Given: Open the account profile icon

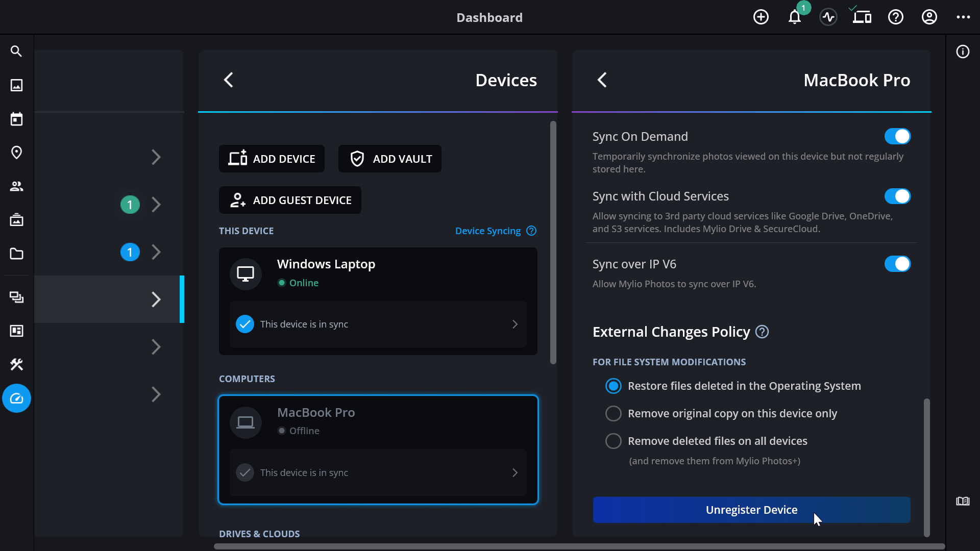Looking at the screenshot, I should pos(929,17).
